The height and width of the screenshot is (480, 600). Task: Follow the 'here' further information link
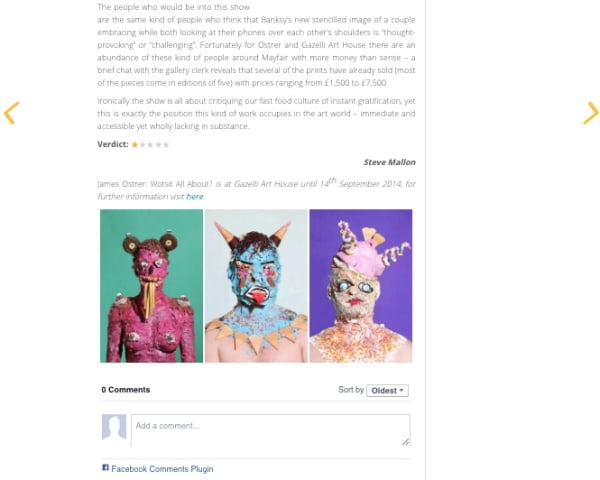coord(195,196)
